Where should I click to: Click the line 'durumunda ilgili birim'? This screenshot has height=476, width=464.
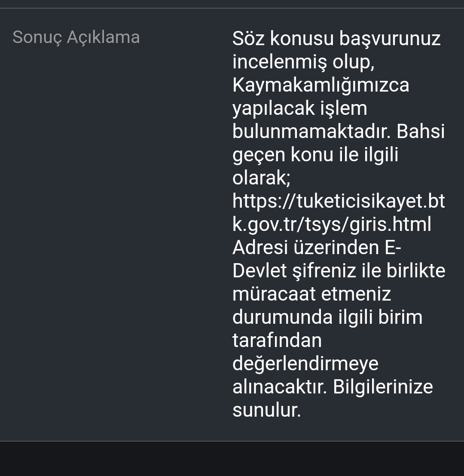point(327,317)
